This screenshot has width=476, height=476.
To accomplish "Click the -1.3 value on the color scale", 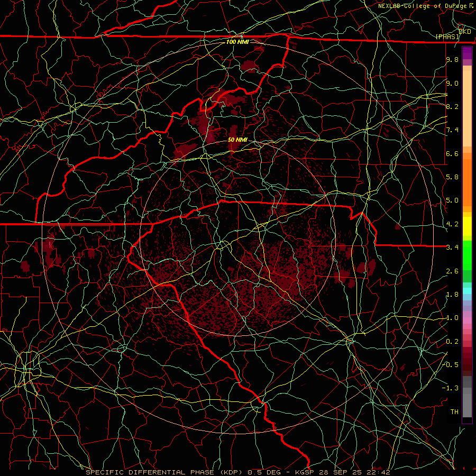I will [451, 388].
